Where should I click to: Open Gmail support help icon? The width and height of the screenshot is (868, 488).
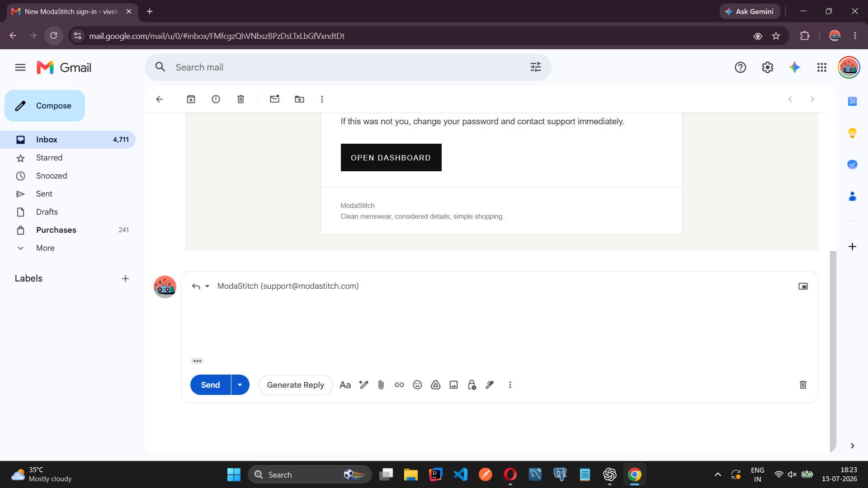pyautogui.click(x=741, y=67)
